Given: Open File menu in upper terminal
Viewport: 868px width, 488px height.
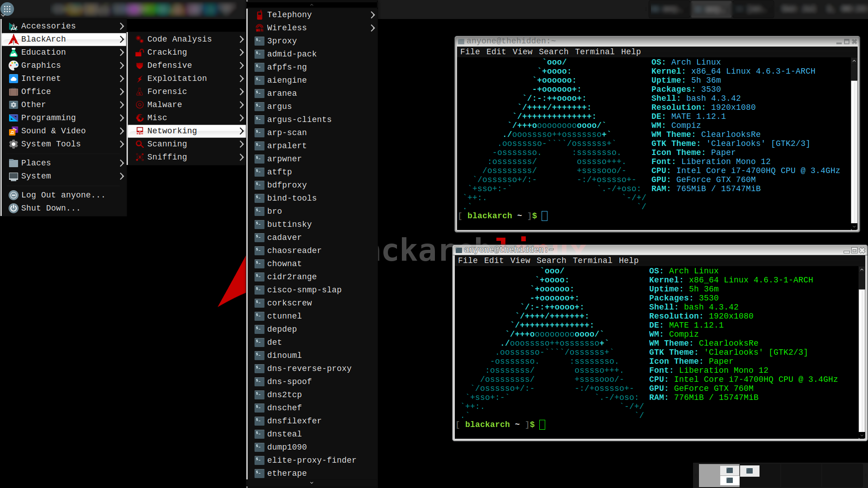Looking at the screenshot, I should point(470,52).
